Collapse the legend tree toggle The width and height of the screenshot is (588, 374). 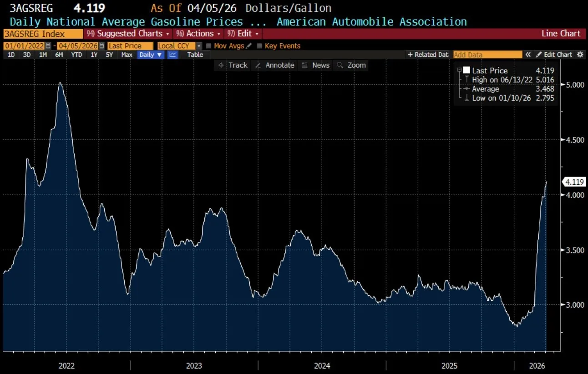459,70
